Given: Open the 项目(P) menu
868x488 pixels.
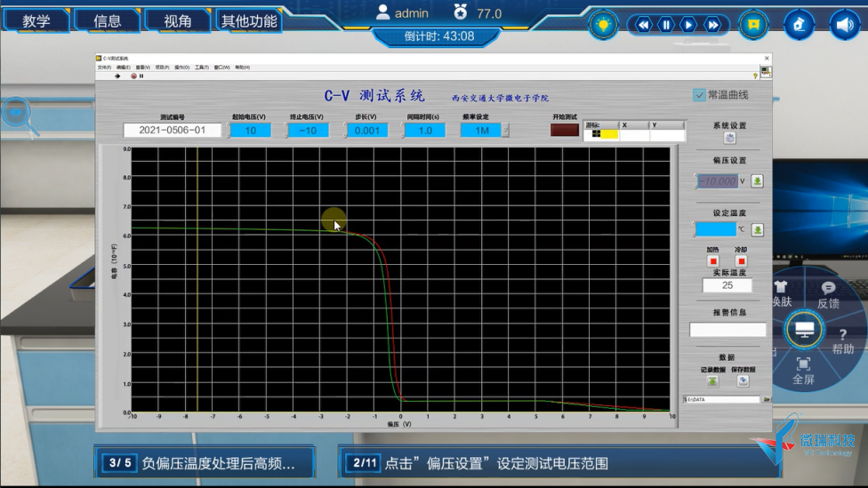Looking at the screenshot, I should [162, 68].
